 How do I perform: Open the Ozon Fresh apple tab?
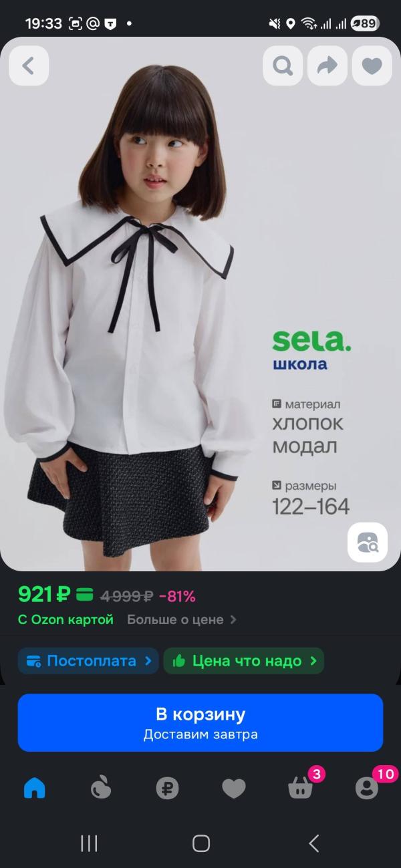click(101, 788)
